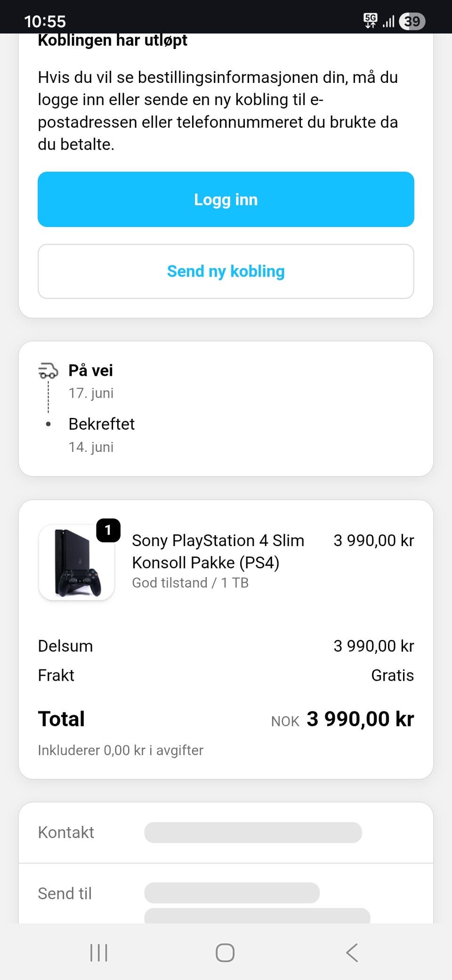Image resolution: width=452 pixels, height=980 pixels.
Task: Tap the clock in the status bar
Action: click(45, 21)
